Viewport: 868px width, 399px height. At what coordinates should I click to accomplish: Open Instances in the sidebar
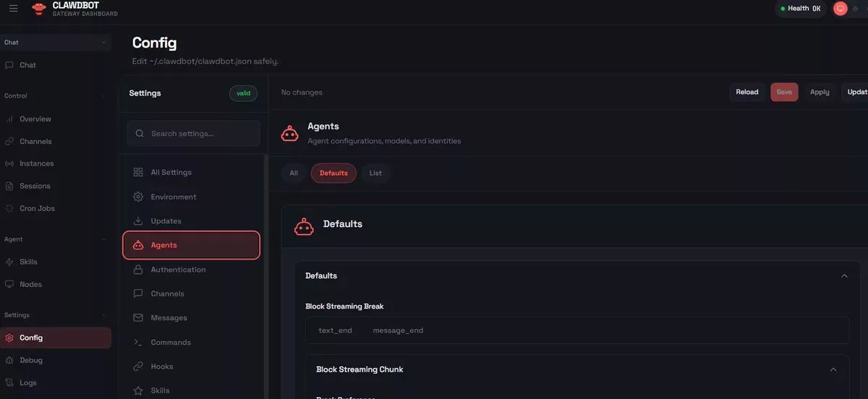point(56,163)
